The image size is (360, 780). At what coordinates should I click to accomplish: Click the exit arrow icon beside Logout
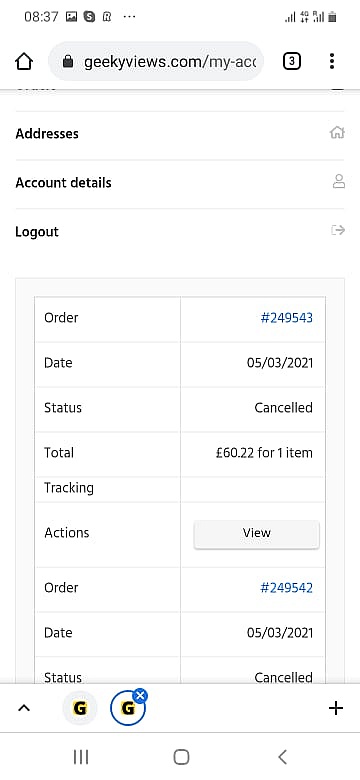pyautogui.click(x=338, y=230)
